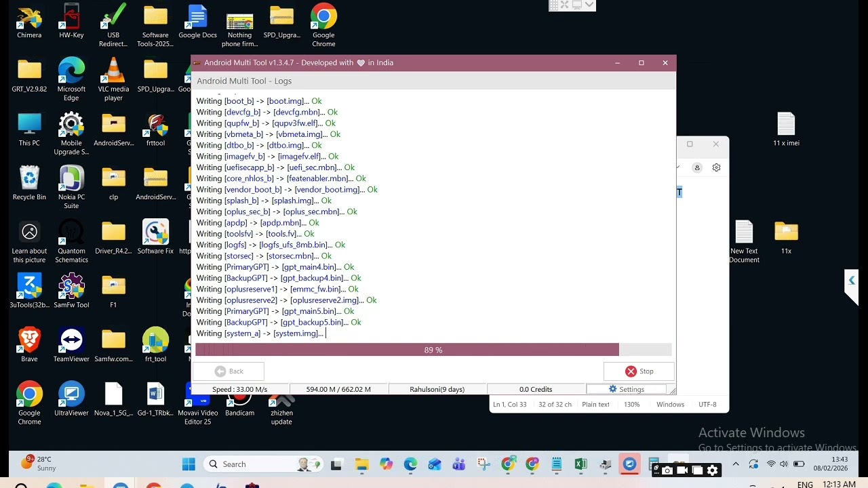Open the Gd-1_TRbk Word document
Screen dimensions: 868x488
pos(155,399)
